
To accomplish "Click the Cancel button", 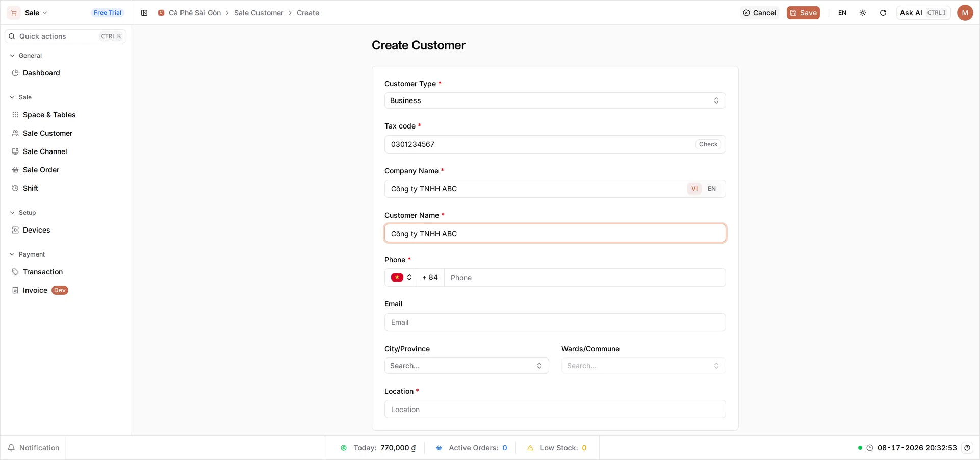I will tap(760, 13).
